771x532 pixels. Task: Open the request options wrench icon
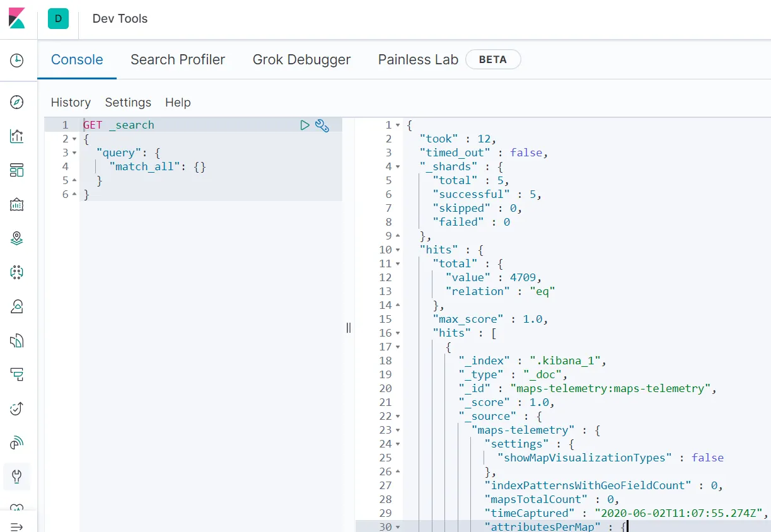click(322, 125)
